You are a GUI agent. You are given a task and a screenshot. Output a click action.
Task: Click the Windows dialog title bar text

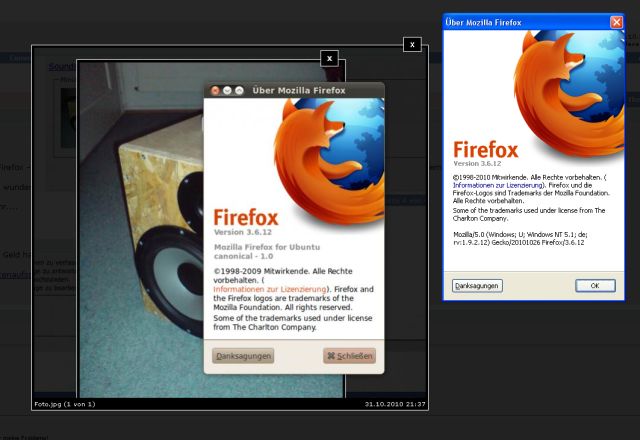coord(483,22)
